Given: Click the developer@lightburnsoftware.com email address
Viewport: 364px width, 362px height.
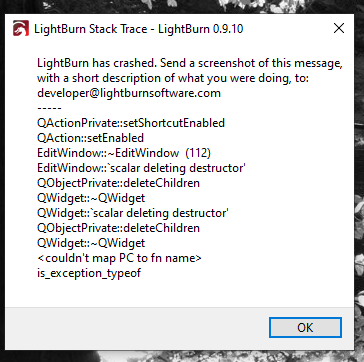Looking at the screenshot, I should click(129, 93).
